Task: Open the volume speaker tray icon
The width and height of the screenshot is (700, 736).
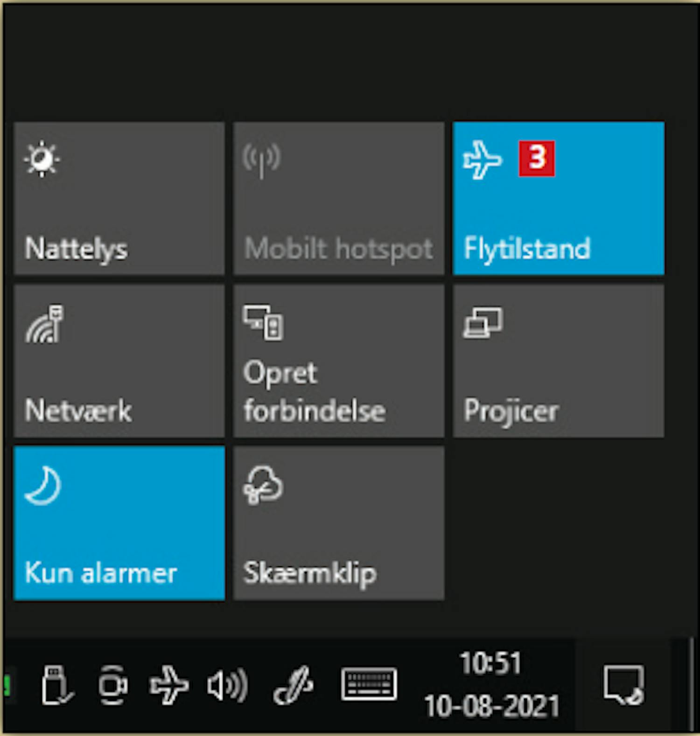Action: coord(227,686)
